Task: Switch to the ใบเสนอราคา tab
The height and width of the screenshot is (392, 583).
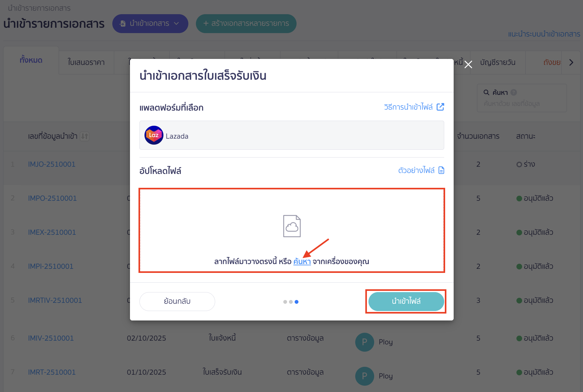Action: [86, 62]
